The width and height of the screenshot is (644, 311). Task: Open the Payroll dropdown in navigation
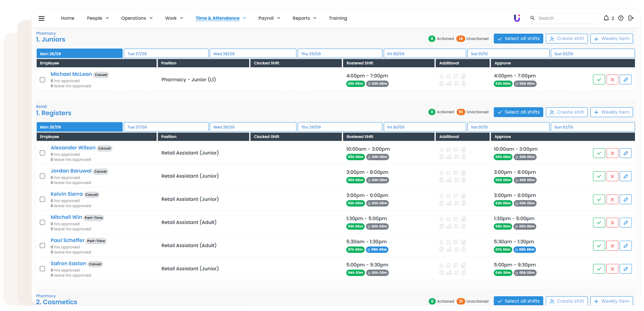click(x=269, y=18)
